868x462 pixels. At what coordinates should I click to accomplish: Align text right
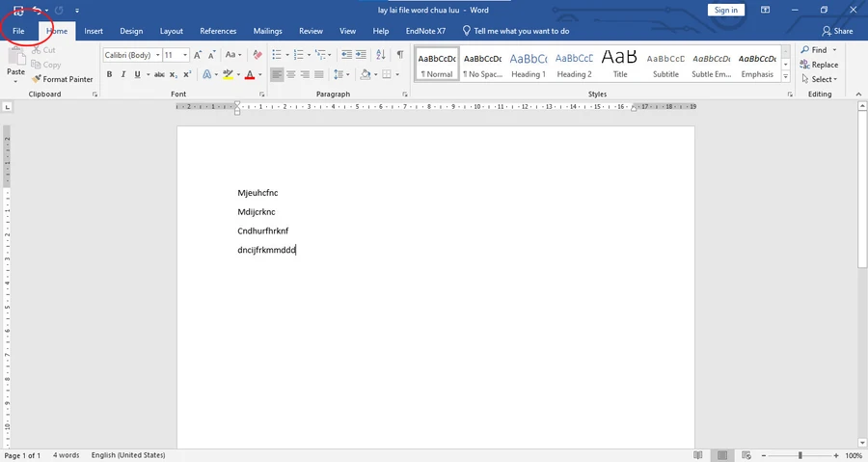click(305, 74)
